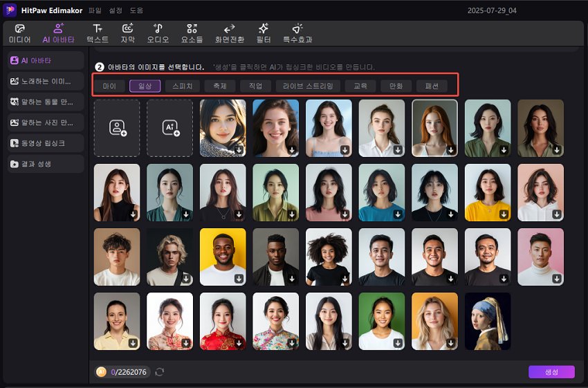This screenshot has width=588, height=388.
Task: Switch to the 스피치 category tab
Action: pos(182,86)
